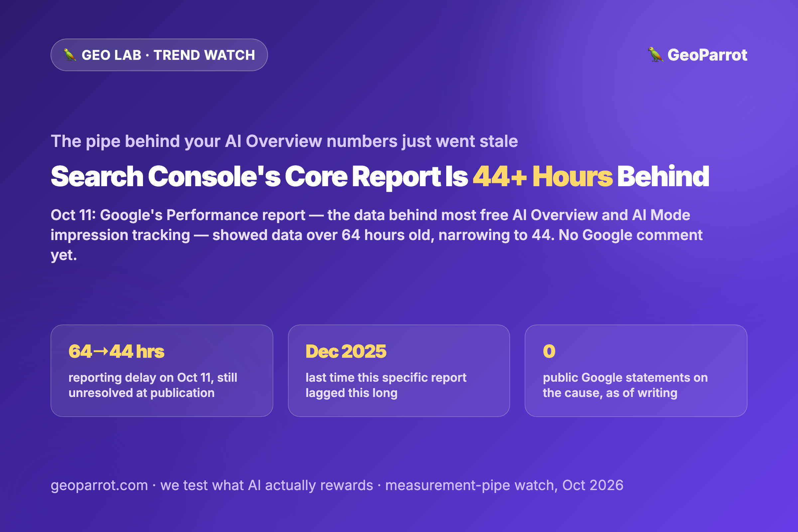Viewport: 798px width, 532px height.
Task: Click the parrot icon in the GEO LAB badge
Action: coord(70,55)
